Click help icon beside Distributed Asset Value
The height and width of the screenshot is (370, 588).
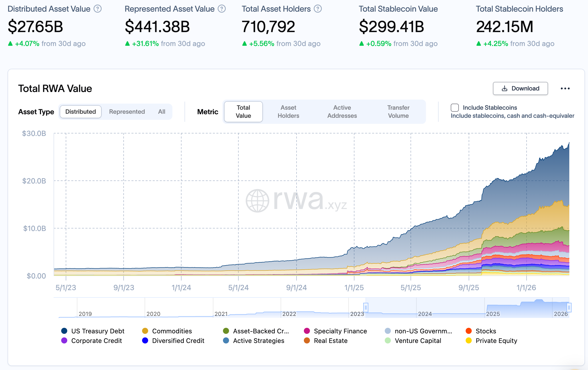(98, 9)
